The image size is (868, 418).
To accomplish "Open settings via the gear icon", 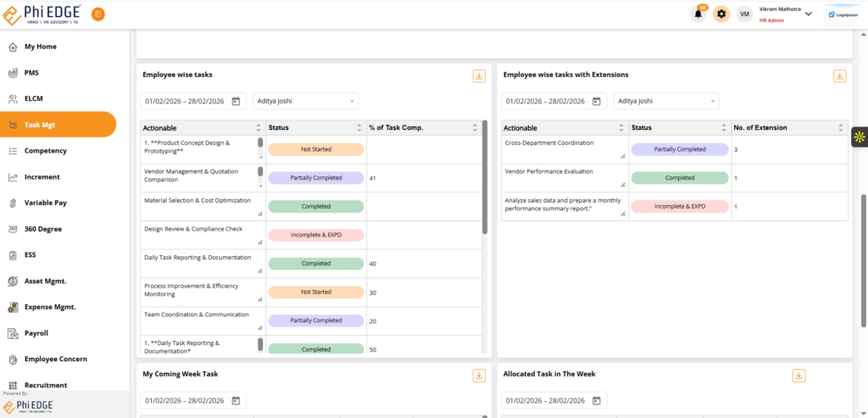I will click(x=721, y=14).
